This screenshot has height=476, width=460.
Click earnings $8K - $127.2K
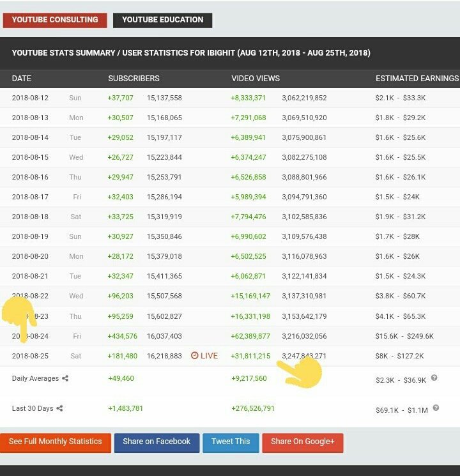[x=399, y=356]
